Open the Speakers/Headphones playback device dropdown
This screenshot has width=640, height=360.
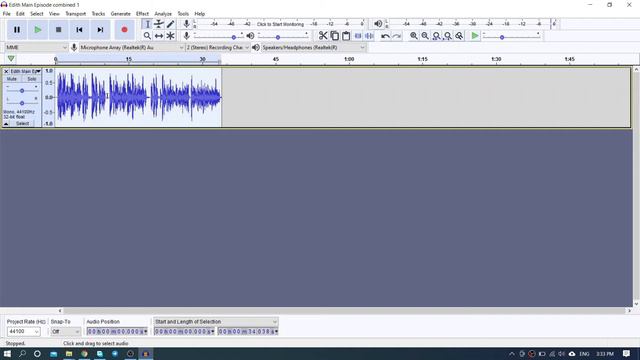tap(313, 47)
